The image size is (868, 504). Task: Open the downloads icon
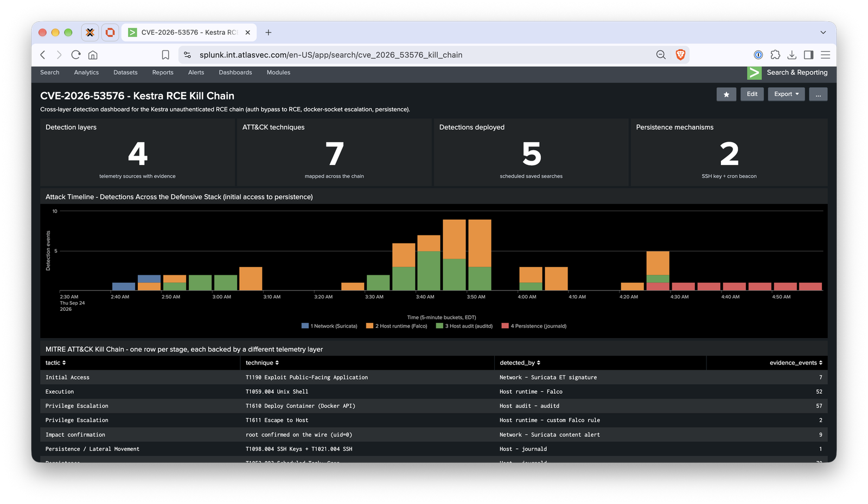(x=792, y=55)
